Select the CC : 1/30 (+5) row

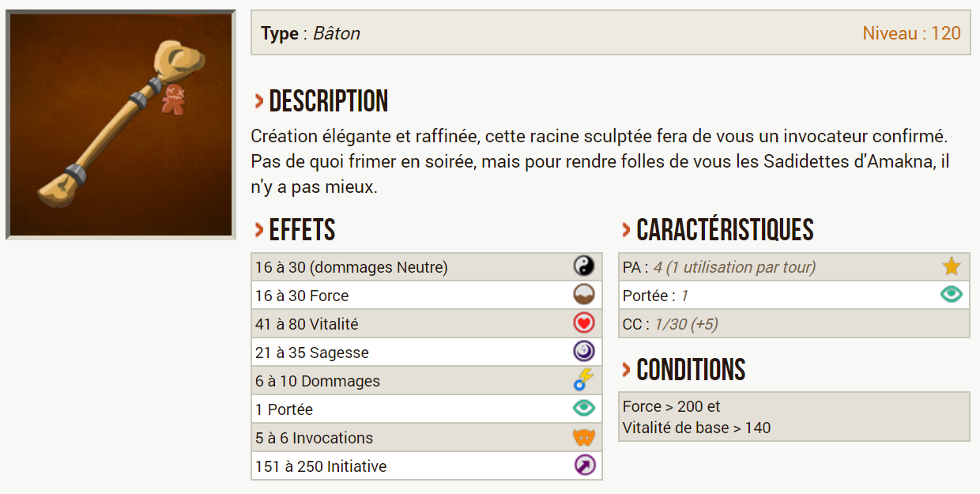click(x=794, y=324)
